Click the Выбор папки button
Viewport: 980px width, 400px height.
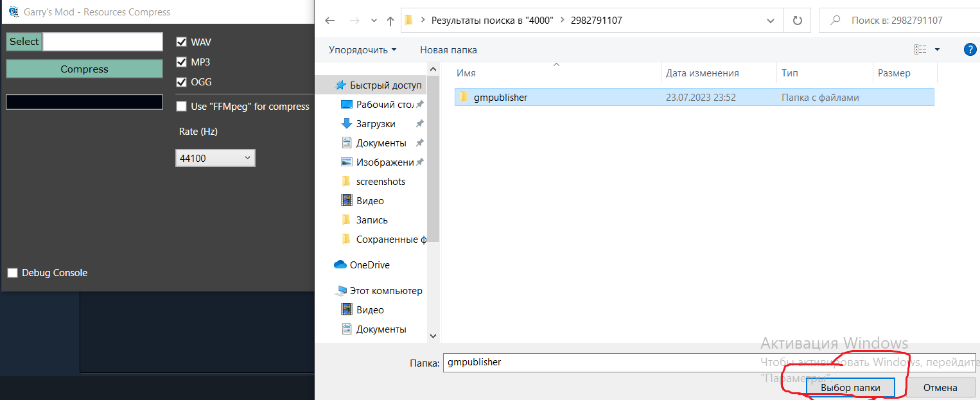pos(850,388)
